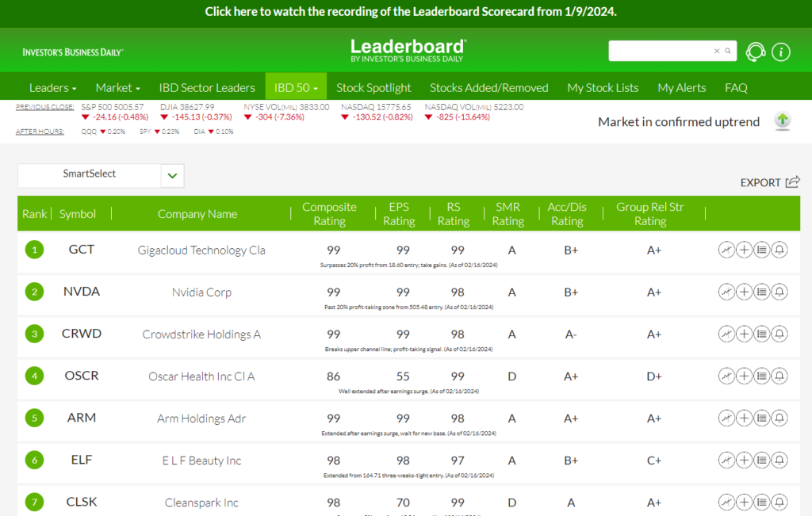Open chart icon for ELF row
812x516 pixels.
coord(726,460)
